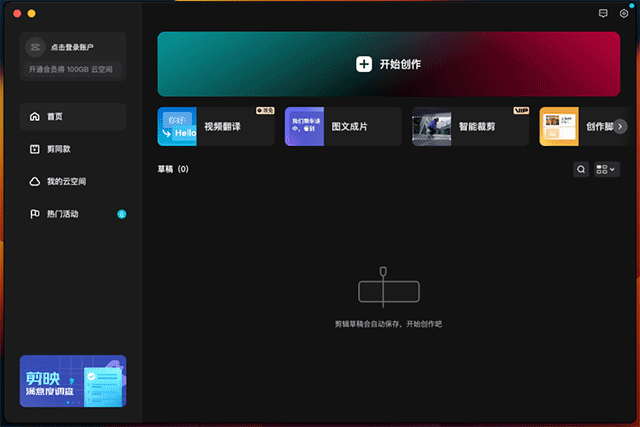This screenshot has height=427, width=640.
Task: Click the plus icon on 开始创作
Action: coord(364,64)
